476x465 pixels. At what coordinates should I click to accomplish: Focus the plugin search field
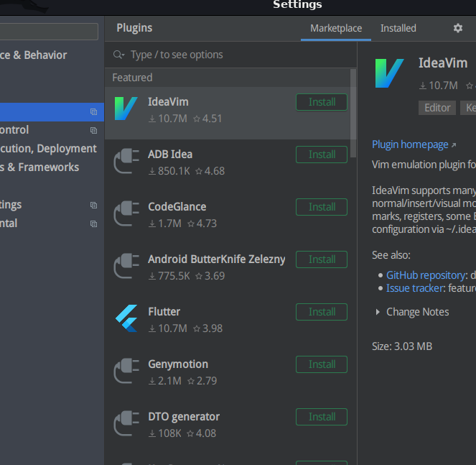click(230, 55)
